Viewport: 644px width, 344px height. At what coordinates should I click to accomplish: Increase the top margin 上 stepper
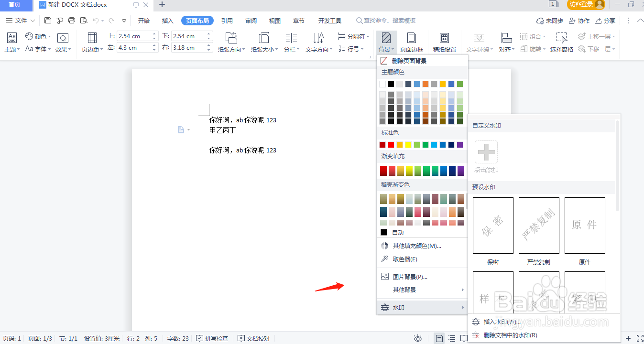(154, 34)
